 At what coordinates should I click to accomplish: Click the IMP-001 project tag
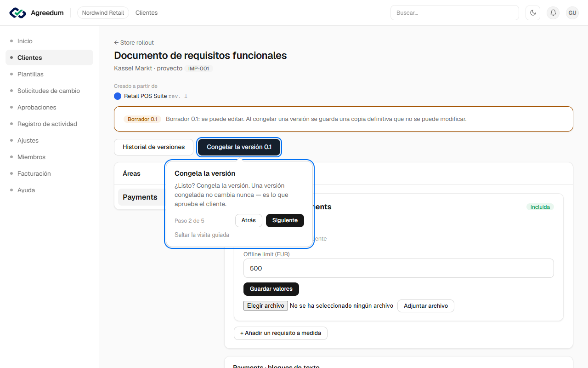(199, 69)
